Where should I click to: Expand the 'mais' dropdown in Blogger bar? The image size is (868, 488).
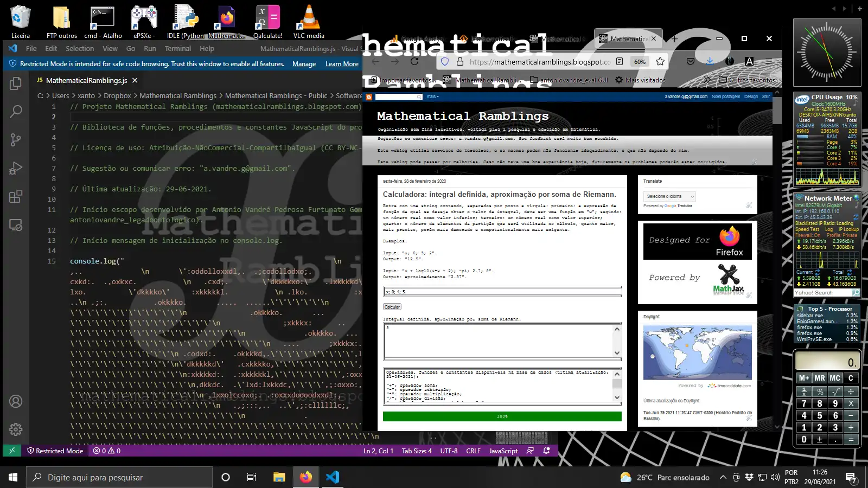(x=432, y=97)
